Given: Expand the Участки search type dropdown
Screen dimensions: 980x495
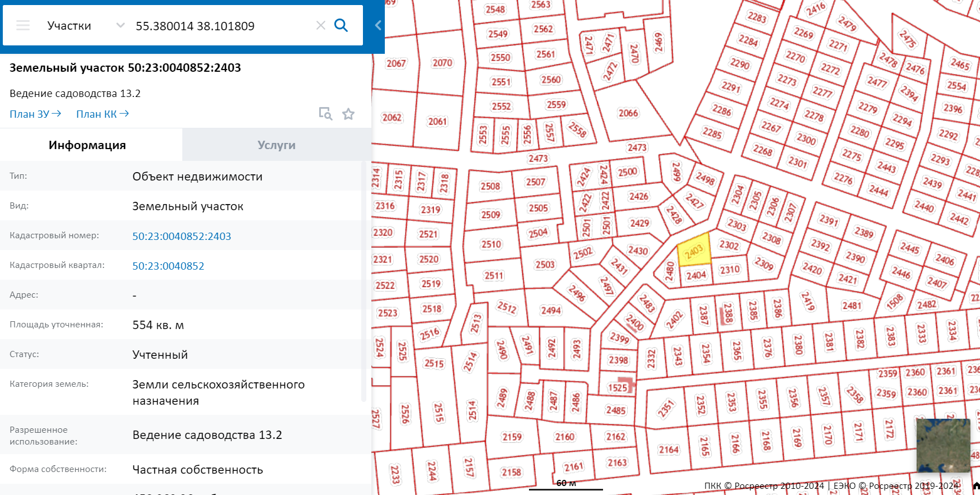Looking at the screenshot, I should [x=120, y=26].
